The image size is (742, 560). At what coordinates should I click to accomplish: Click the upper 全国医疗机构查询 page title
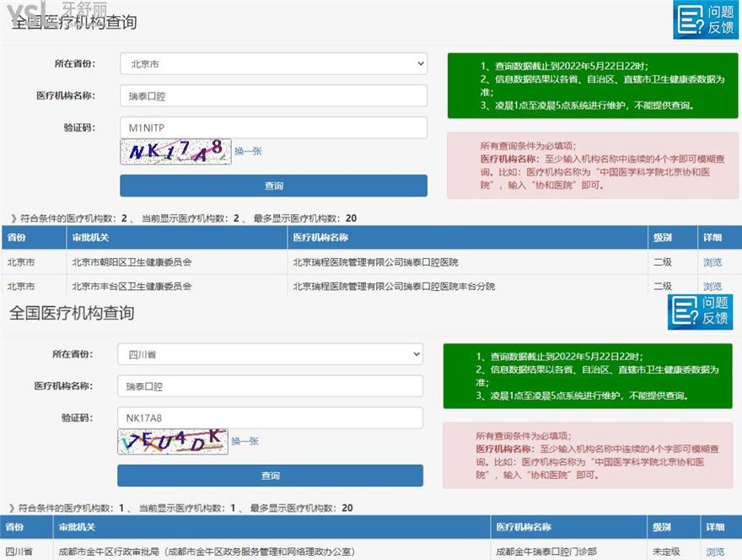click(74, 22)
